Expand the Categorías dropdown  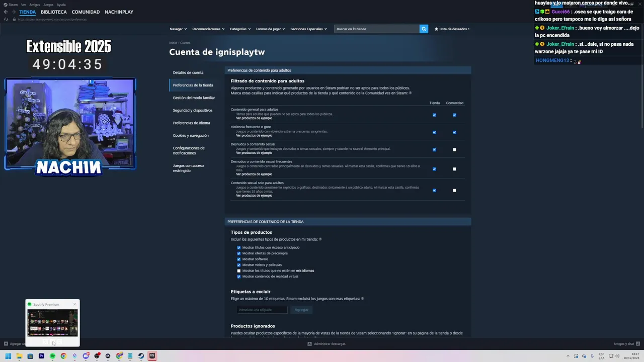(x=240, y=29)
